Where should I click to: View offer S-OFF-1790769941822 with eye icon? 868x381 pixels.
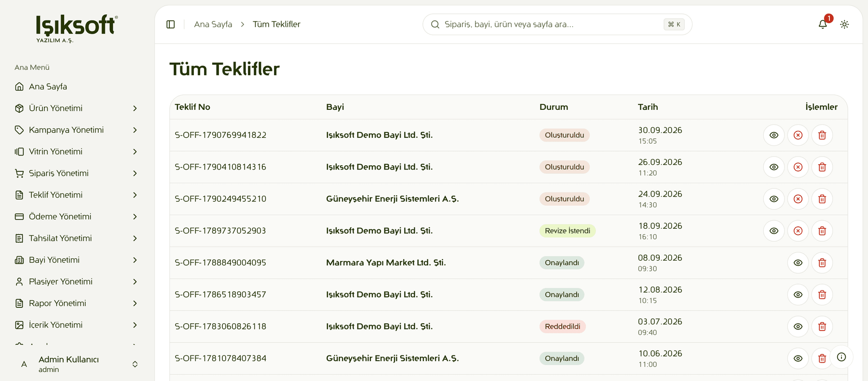click(774, 135)
